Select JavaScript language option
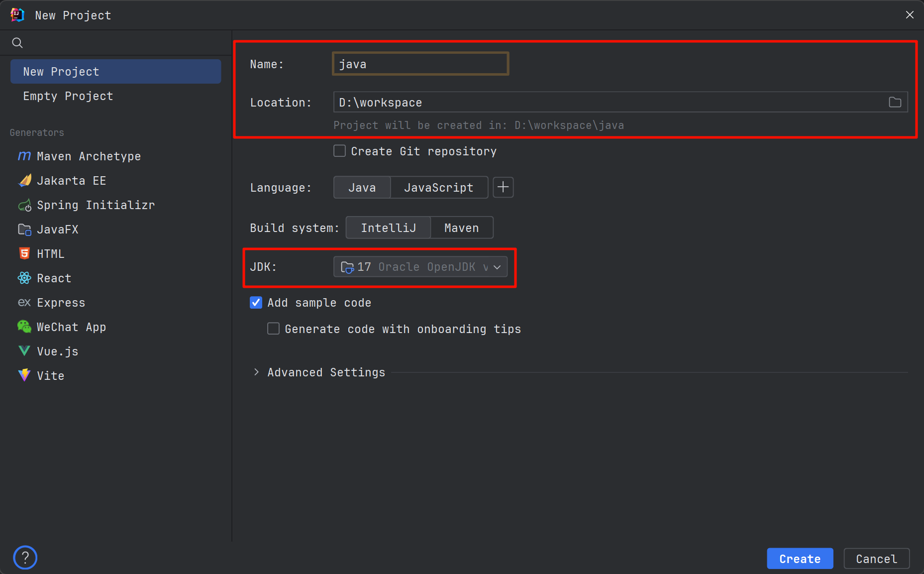This screenshot has height=574, width=924. click(x=439, y=188)
